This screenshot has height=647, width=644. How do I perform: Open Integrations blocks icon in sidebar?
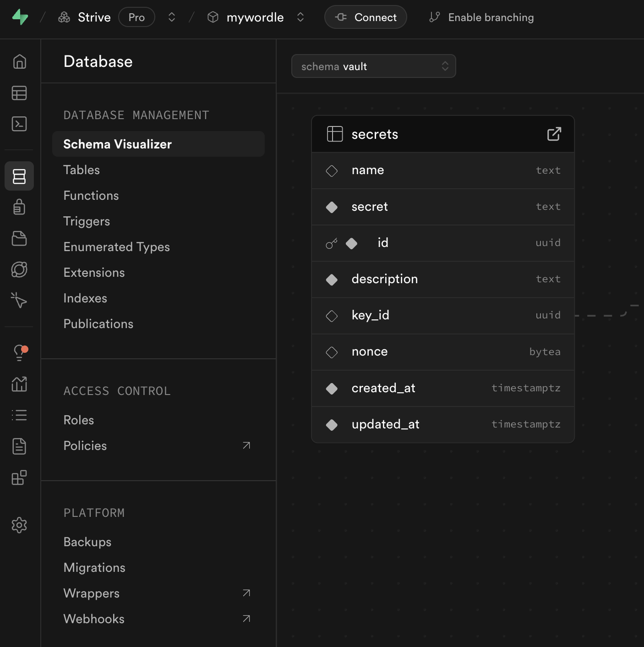(x=19, y=477)
